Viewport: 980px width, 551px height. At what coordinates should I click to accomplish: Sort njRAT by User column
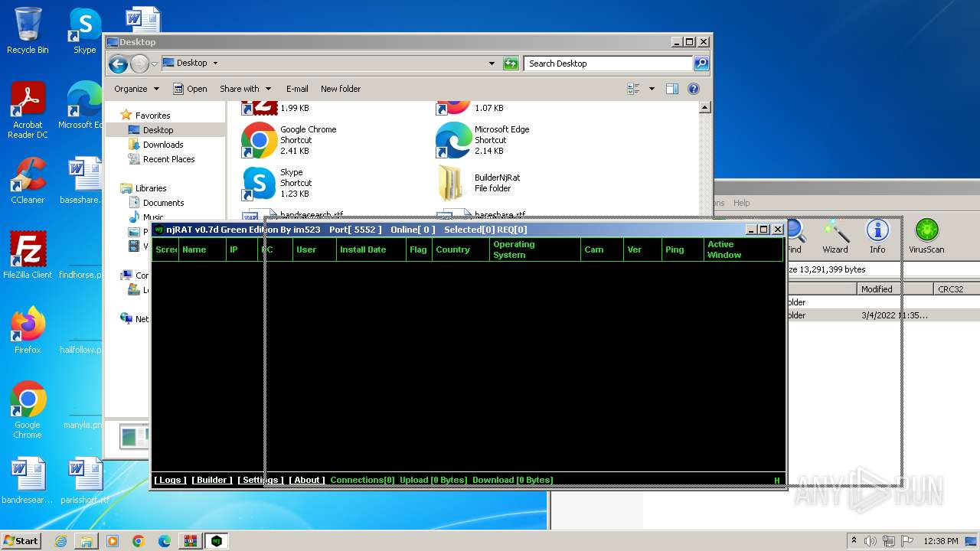[x=314, y=249]
